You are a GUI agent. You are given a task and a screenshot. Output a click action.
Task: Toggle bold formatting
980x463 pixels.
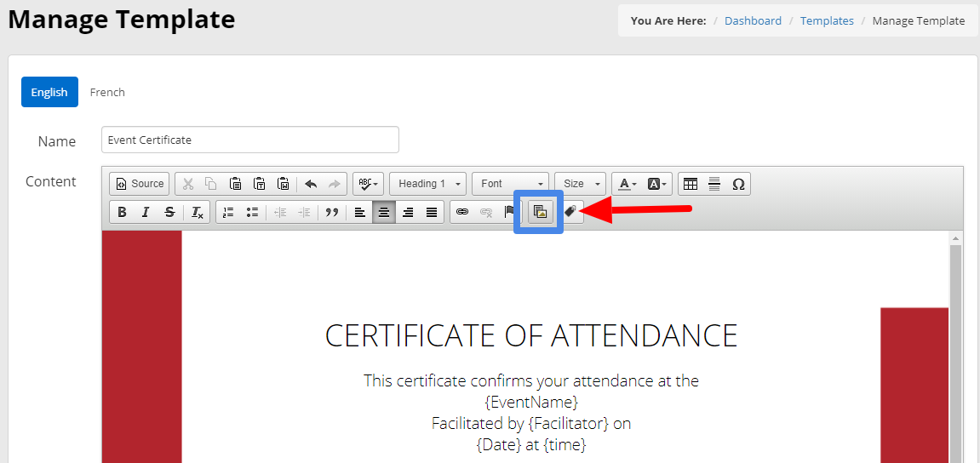(x=122, y=213)
